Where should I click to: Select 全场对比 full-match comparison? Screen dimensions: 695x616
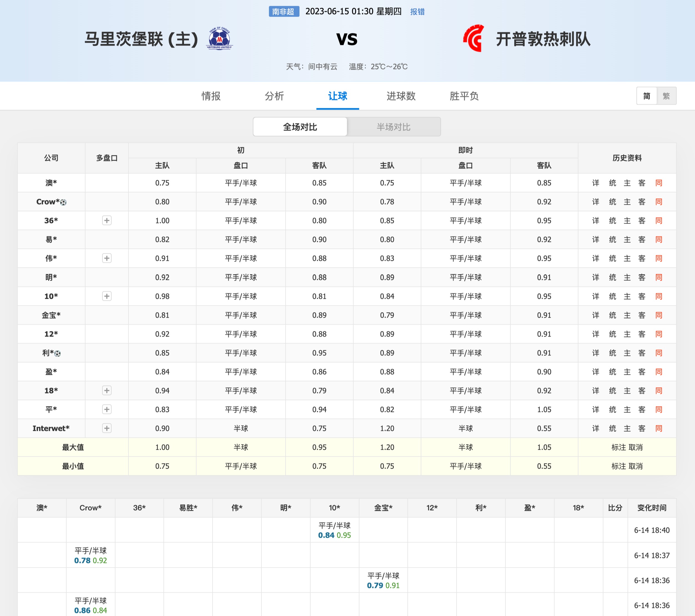pos(300,127)
